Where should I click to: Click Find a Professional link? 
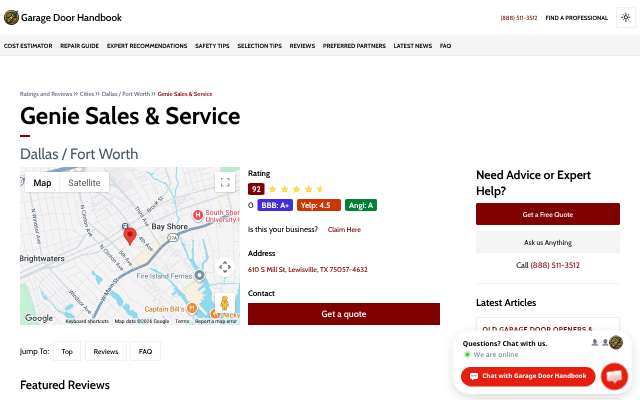[x=577, y=18]
